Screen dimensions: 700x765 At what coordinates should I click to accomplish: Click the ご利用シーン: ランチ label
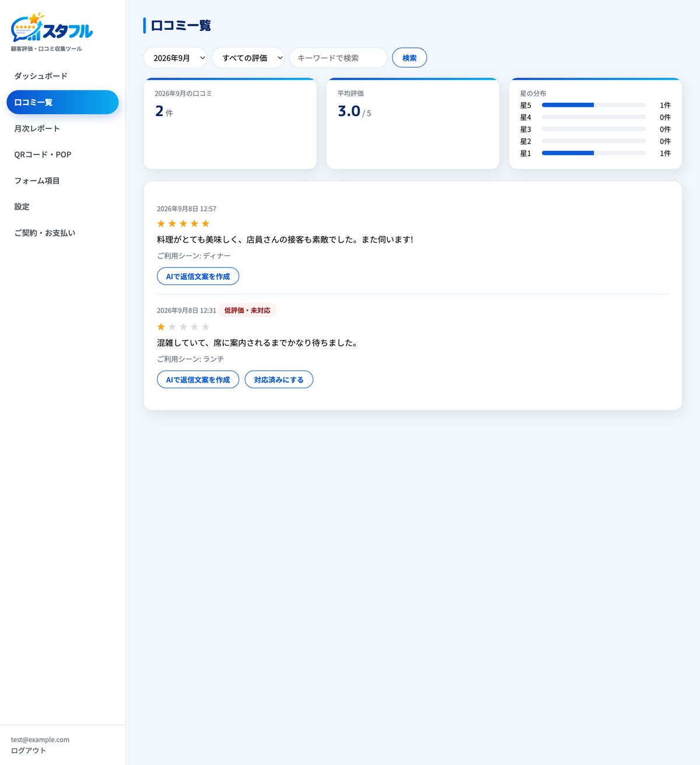pyautogui.click(x=190, y=359)
